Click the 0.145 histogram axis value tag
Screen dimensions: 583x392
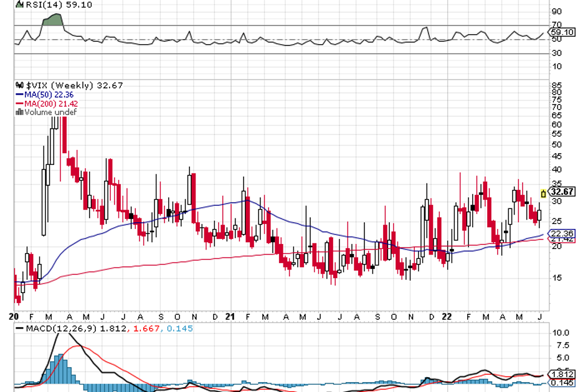click(x=562, y=385)
